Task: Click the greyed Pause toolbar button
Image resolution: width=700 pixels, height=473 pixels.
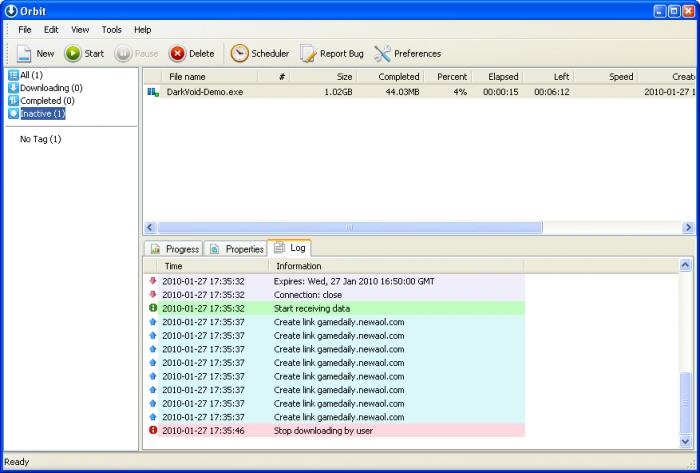Action: (x=136, y=54)
